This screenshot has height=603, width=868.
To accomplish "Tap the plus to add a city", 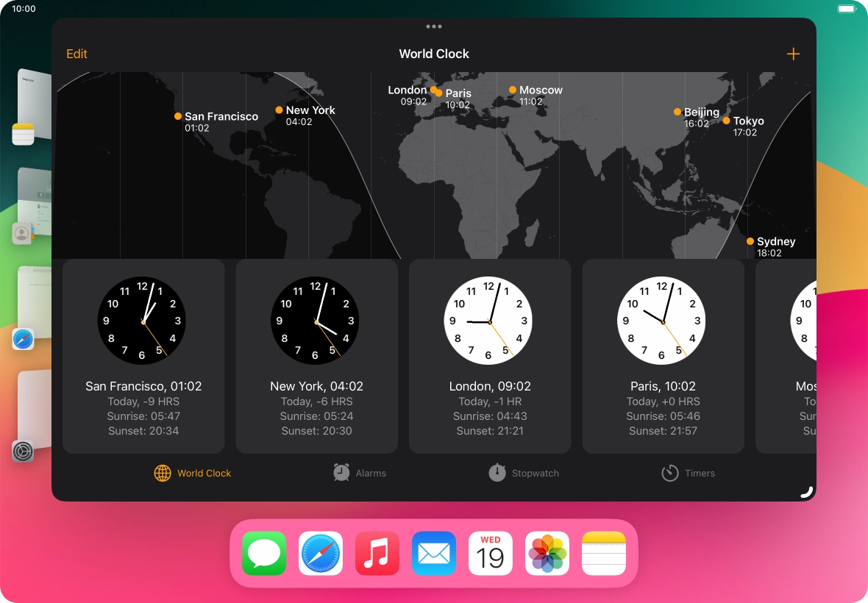I will point(793,54).
